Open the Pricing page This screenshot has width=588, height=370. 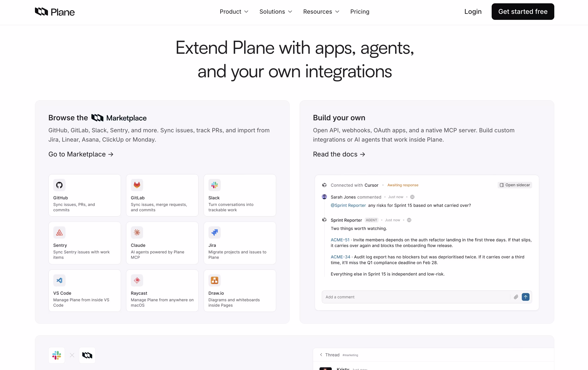coord(360,11)
